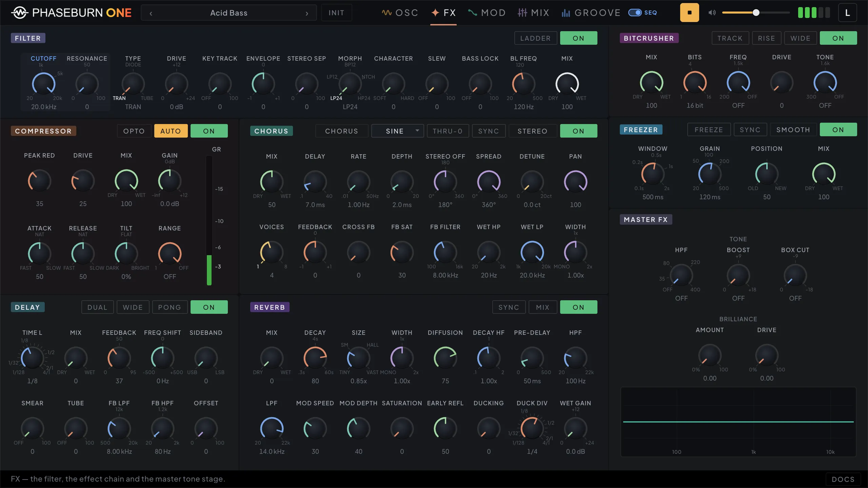This screenshot has height=488, width=868.
Task: Toggle Delay DUAL button
Action: [97, 307]
